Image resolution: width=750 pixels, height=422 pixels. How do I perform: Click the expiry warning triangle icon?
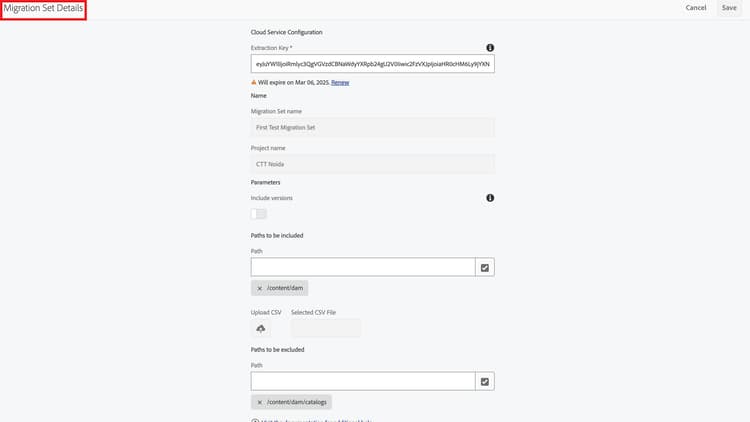254,82
